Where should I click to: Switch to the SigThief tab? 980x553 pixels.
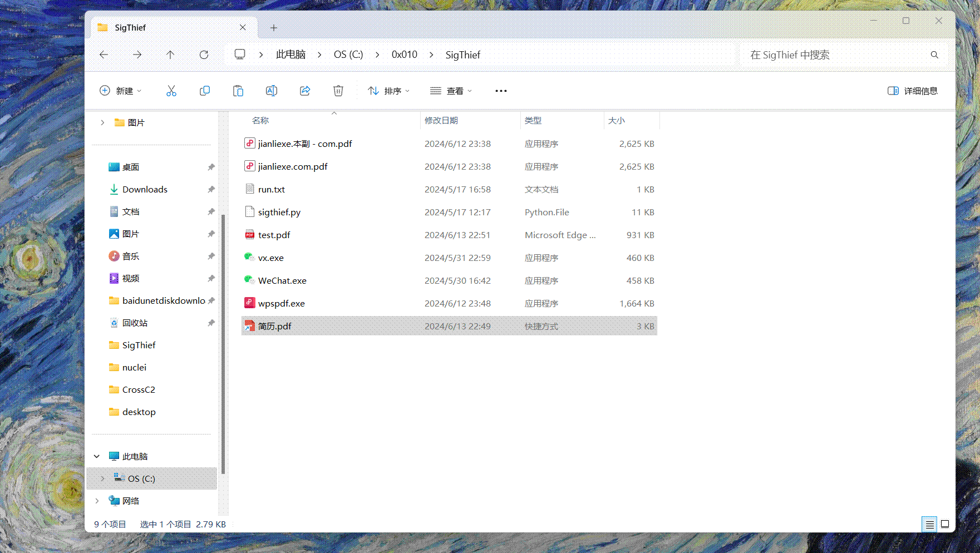[x=174, y=27]
